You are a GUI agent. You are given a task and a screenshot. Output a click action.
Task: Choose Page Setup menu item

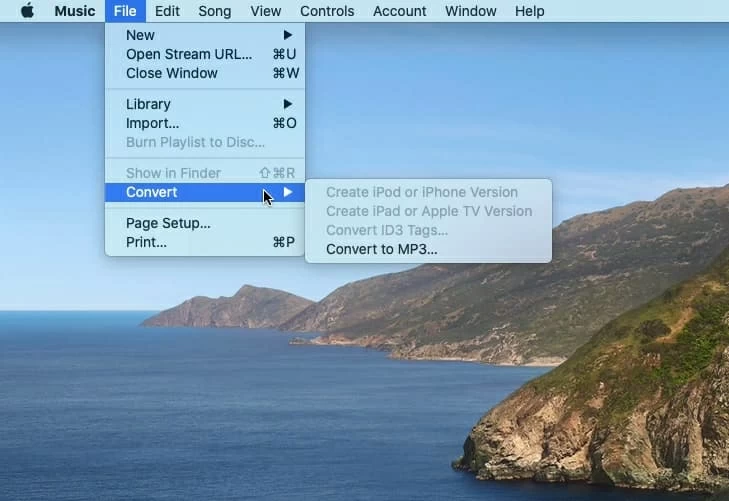(x=168, y=223)
